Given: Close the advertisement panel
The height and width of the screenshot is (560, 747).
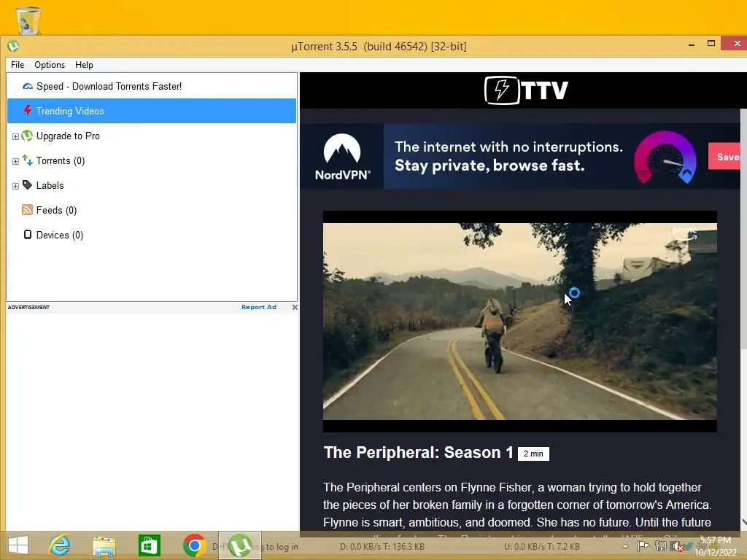Looking at the screenshot, I should point(295,307).
